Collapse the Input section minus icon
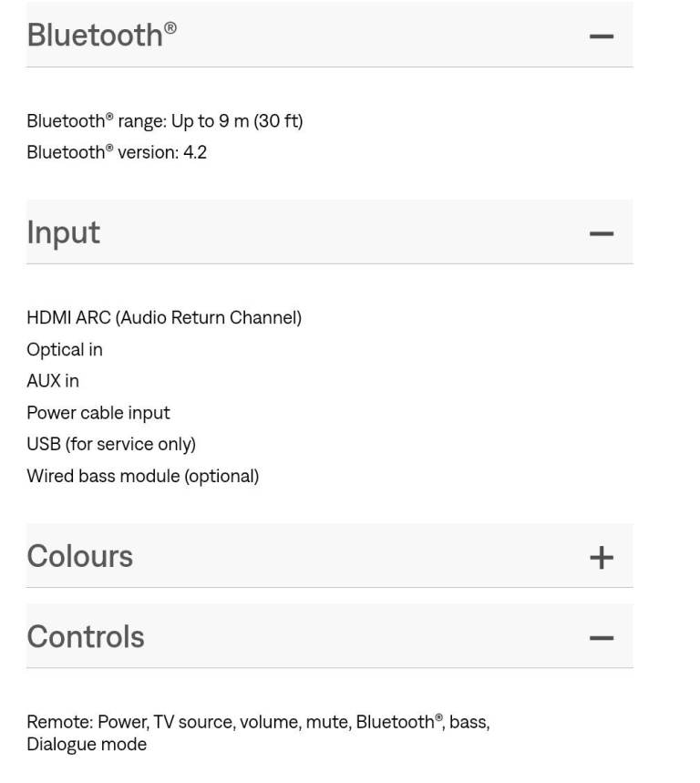 click(602, 233)
